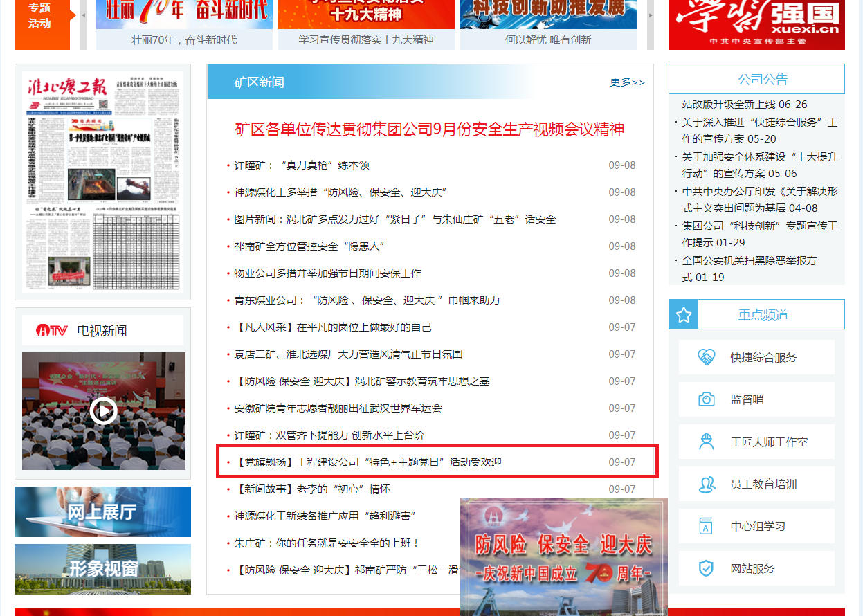Click the 形象视窗 banner image
863x616 pixels.
click(102, 569)
